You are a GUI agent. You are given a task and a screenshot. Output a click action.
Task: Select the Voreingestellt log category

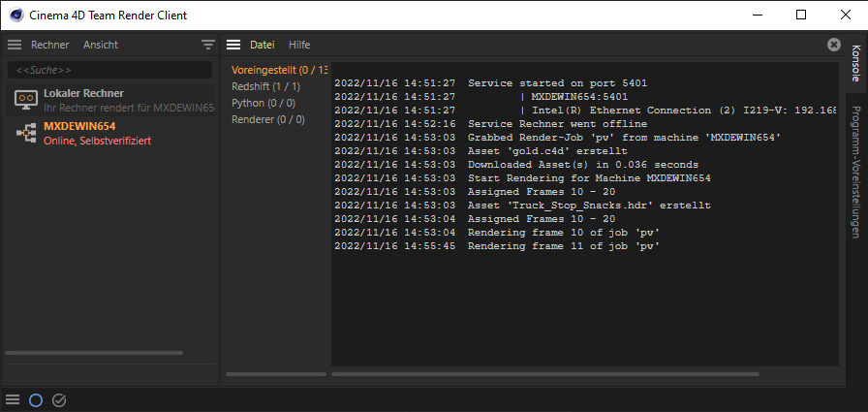click(x=280, y=71)
